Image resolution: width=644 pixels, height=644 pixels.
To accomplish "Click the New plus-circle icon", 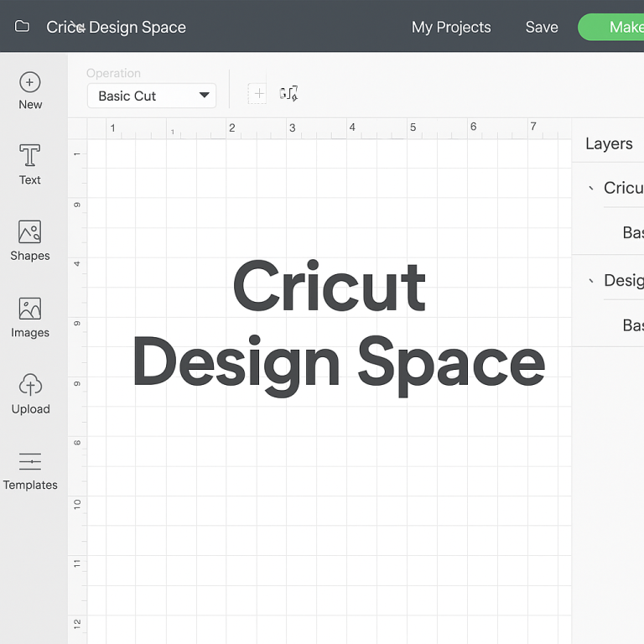I will tap(30, 82).
